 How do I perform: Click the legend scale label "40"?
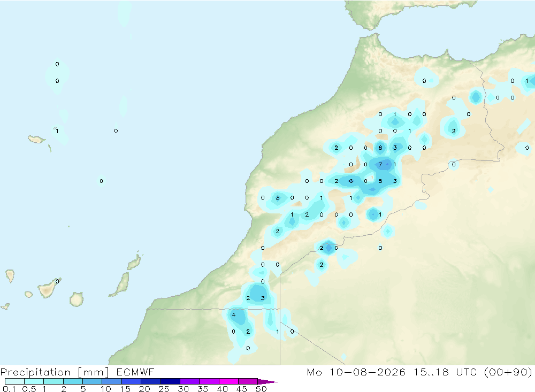[x=222, y=389]
